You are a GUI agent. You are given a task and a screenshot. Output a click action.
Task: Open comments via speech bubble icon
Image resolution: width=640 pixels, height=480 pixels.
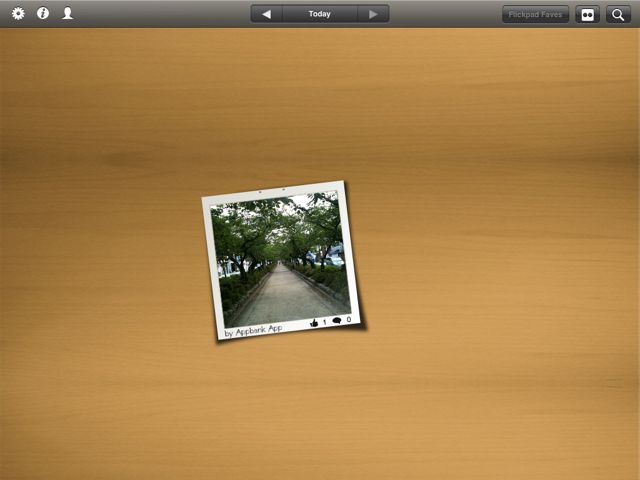point(337,320)
